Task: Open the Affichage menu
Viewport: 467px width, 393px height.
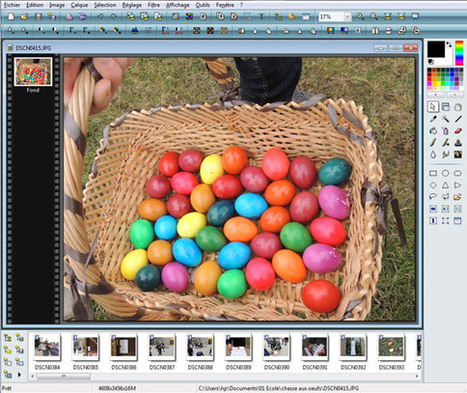Action: click(x=178, y=5)
